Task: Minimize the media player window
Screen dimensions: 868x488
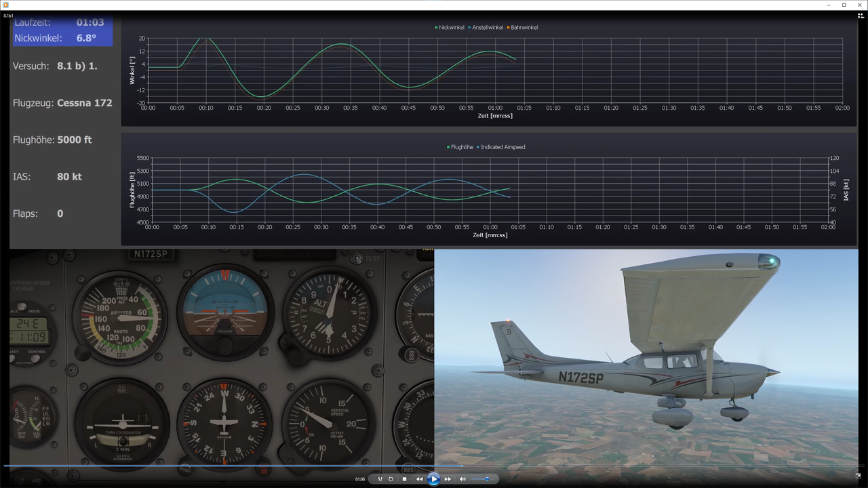Action: 829,5
